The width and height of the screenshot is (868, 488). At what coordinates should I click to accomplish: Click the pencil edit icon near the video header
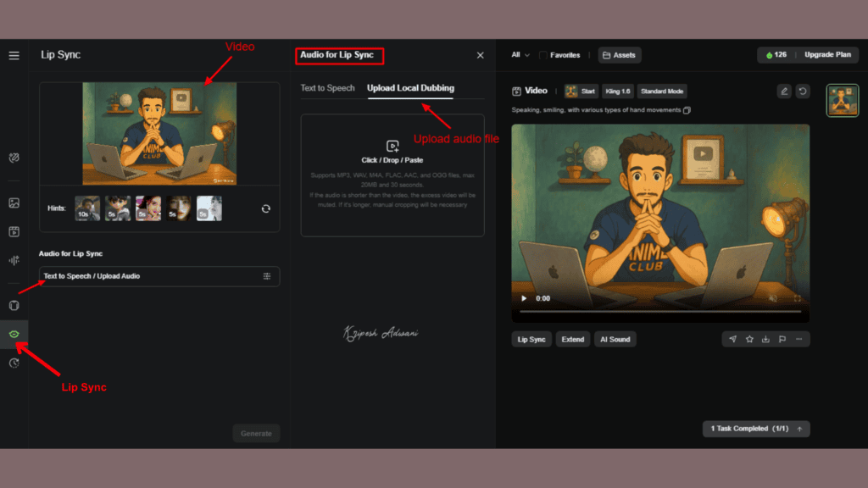tap(783, 91)
